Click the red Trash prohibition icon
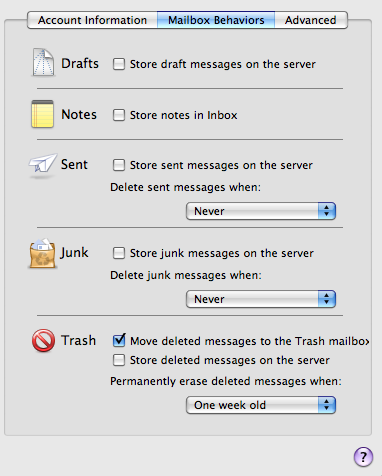The image size is (382, 476). pyautogui.click(x=43, y=340)
